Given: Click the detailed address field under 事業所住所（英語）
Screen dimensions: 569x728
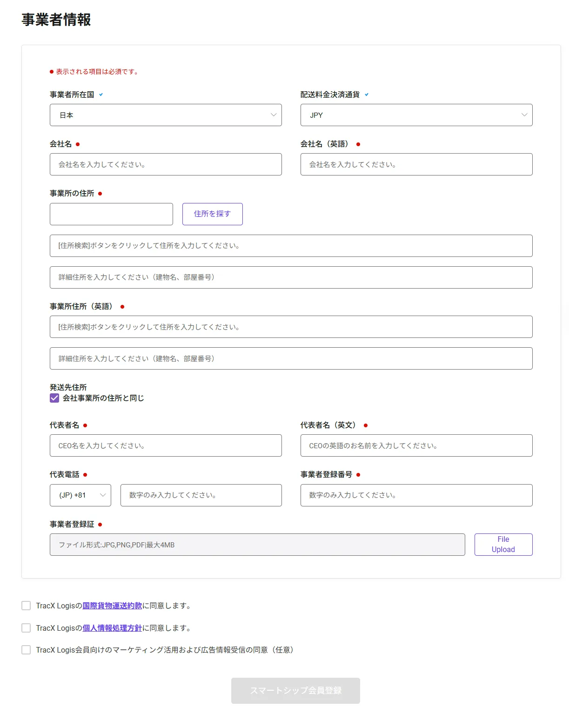Looking at the screenshot, I should 291,358.
